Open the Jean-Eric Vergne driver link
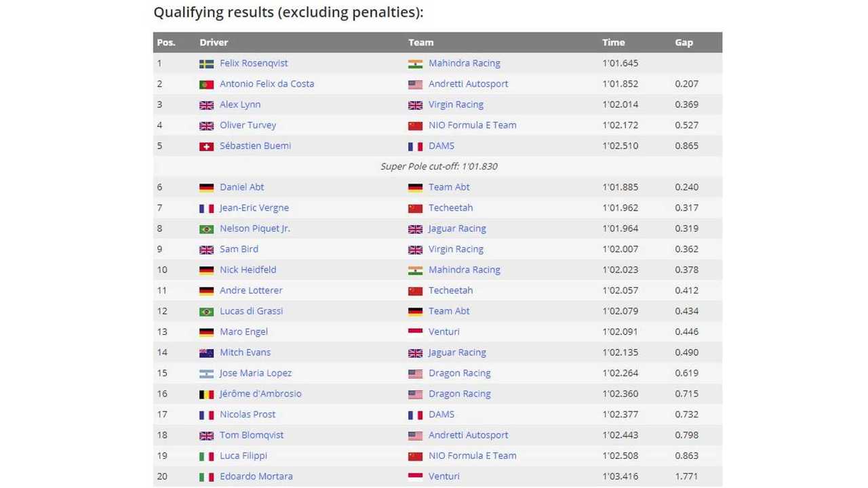 (254, 208)
